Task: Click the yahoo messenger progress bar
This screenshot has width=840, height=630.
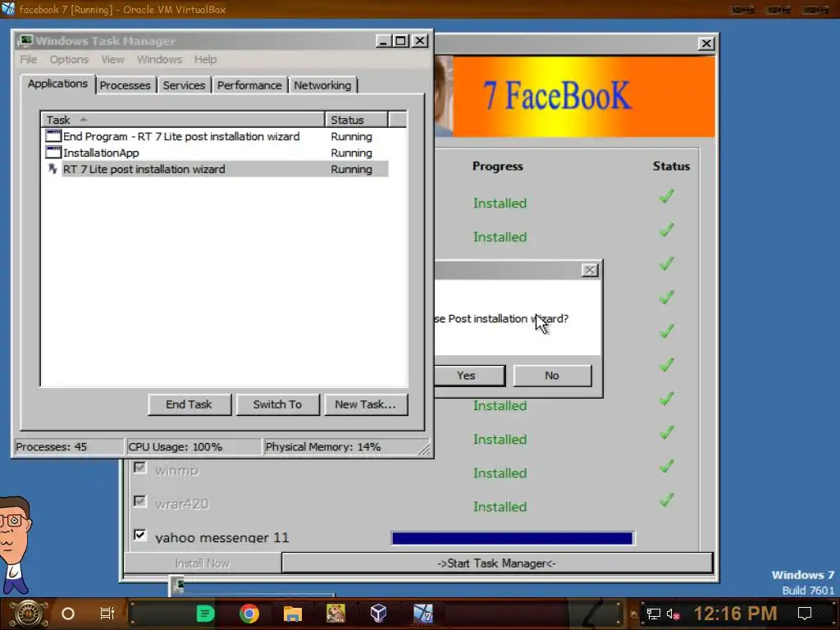Action: (x=512, y=538)
